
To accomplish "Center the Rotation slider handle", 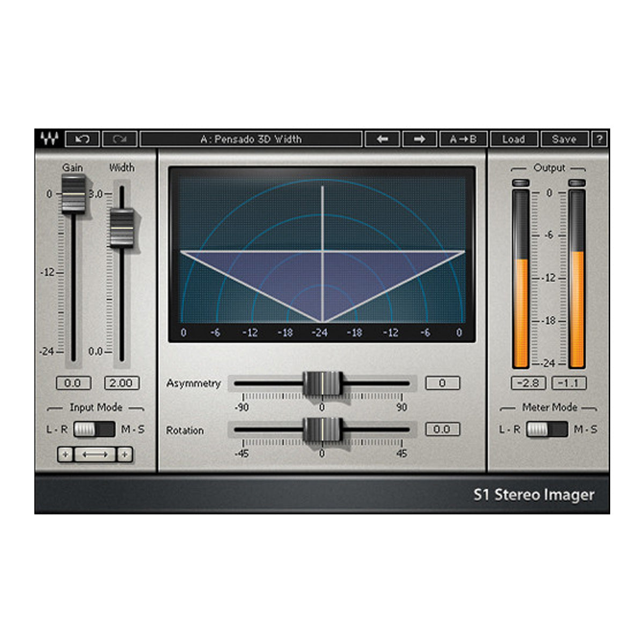I will (x=323, y=429).
